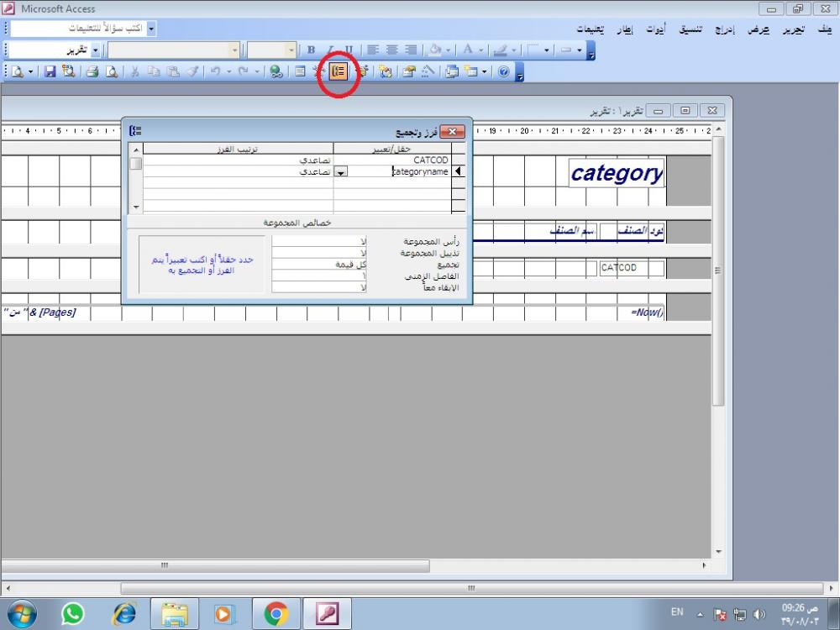This screenshot has width=840, height=630.
Task: Close the فرز وتجميع dialog
Action: 453,131
